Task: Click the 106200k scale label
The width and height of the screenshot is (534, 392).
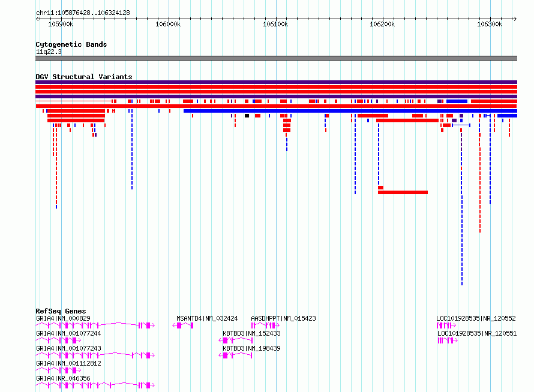Action: (x=382, y=24)
